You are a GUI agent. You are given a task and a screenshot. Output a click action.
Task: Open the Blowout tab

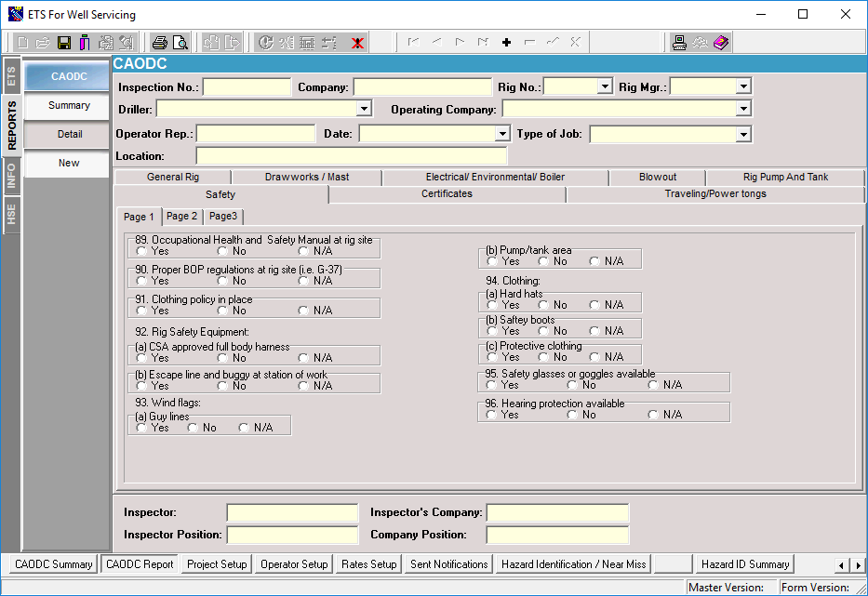point(658,177)
